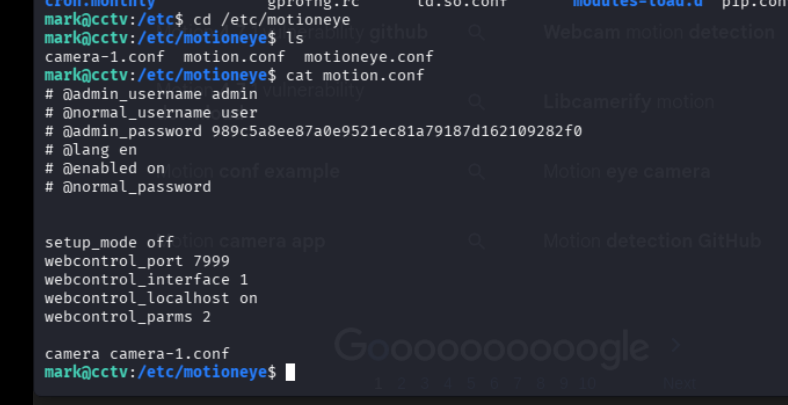The image size is (788, 405).
Task: Click the admin password hash value
Action: (x=397, y=131)
